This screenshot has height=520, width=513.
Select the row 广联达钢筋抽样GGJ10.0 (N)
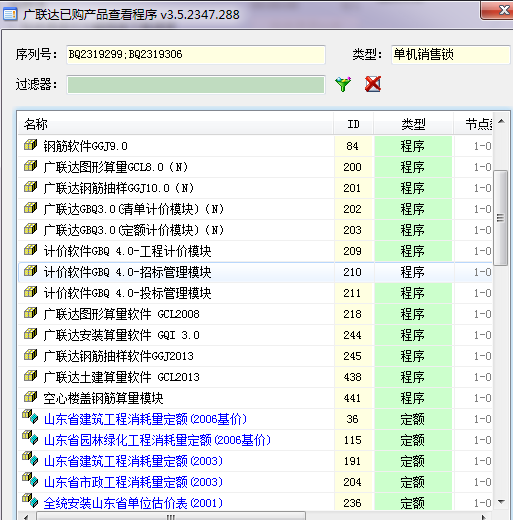click(x=255, y=188)
